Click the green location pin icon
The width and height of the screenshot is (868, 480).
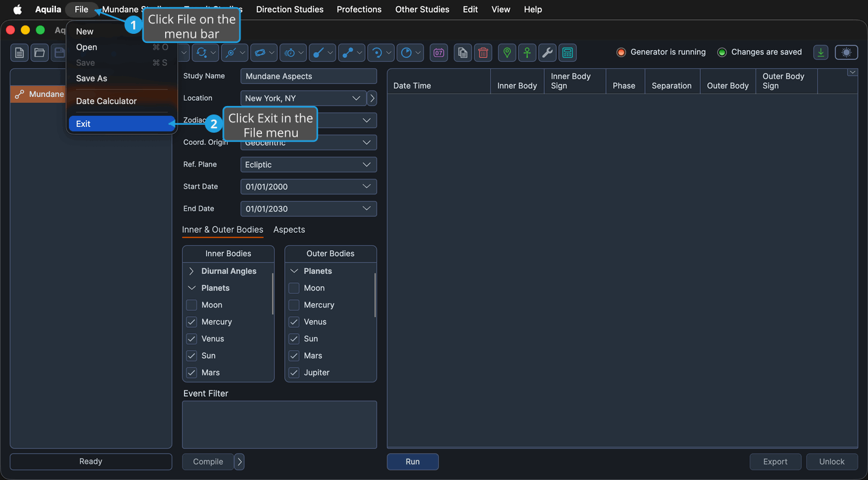pos(507,53)
